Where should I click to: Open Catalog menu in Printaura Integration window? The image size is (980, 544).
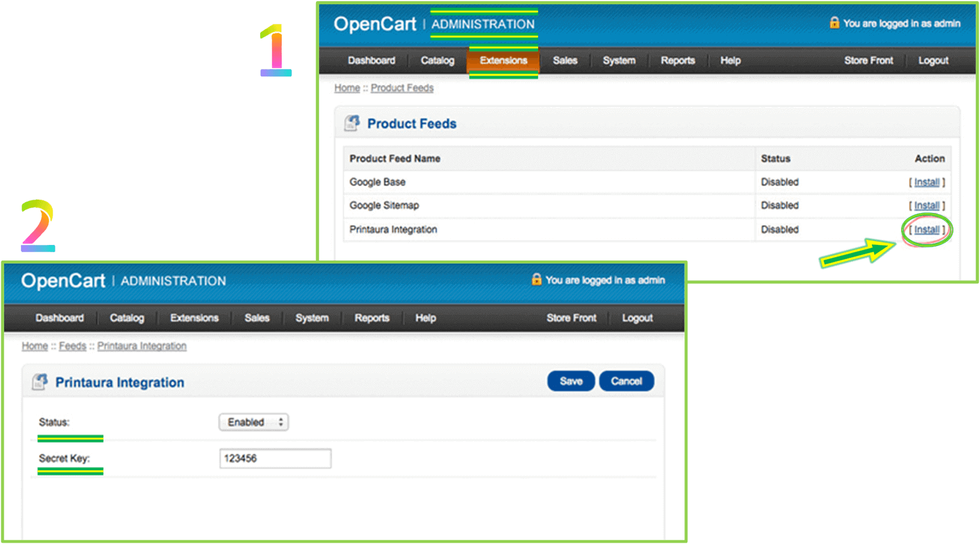[x=127, y=318]
